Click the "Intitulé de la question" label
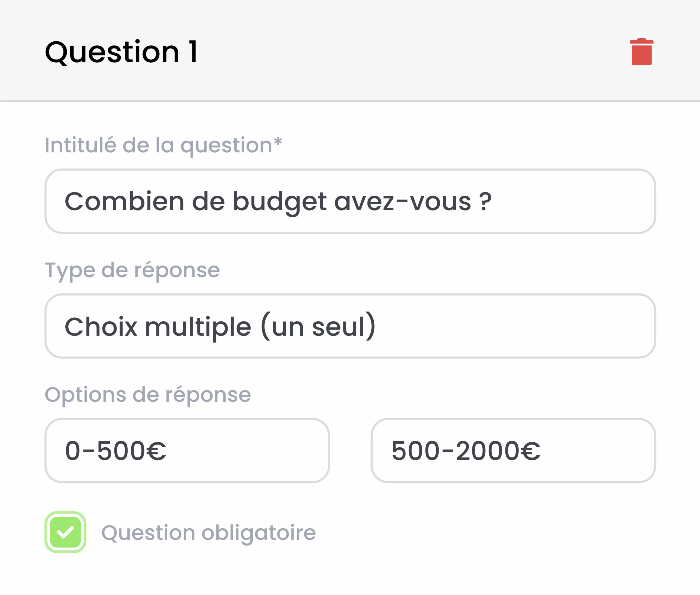Viewport: 700px width, 595px height. pos(163,145)
